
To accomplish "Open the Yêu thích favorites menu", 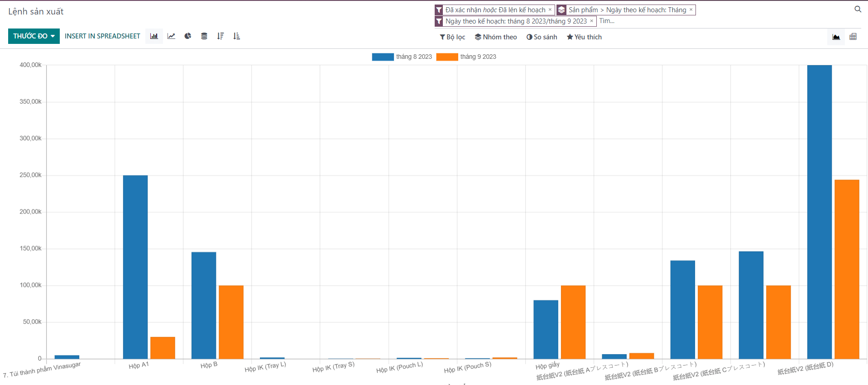I will pos(584,37).
